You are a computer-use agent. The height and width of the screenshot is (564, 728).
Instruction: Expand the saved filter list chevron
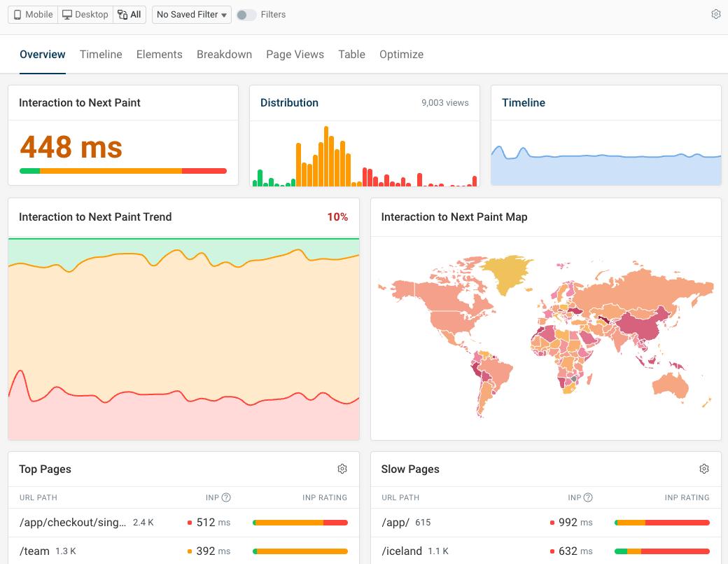[224, 14]
